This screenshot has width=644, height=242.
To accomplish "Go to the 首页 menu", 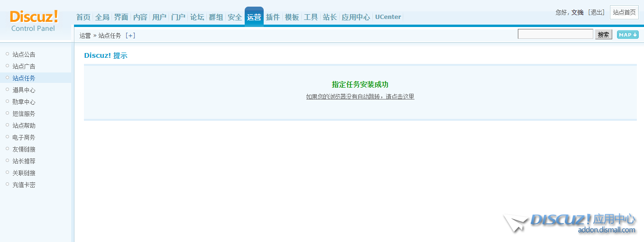I will [x=83, y=17].
